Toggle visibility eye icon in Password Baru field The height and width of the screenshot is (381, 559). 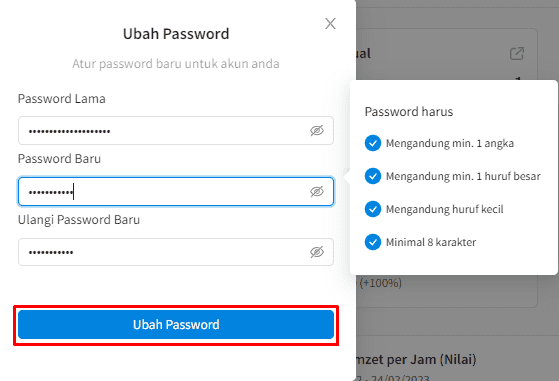click(317, 191)
